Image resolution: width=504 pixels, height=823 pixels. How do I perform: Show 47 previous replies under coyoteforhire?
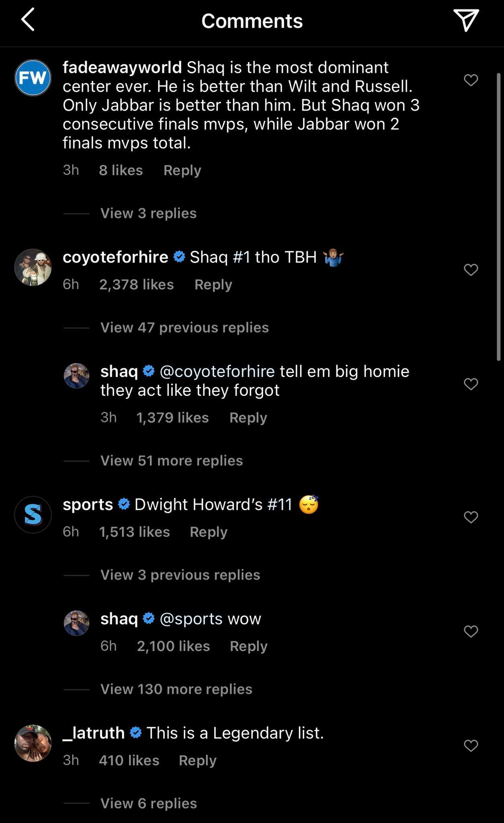pos(184,328)
